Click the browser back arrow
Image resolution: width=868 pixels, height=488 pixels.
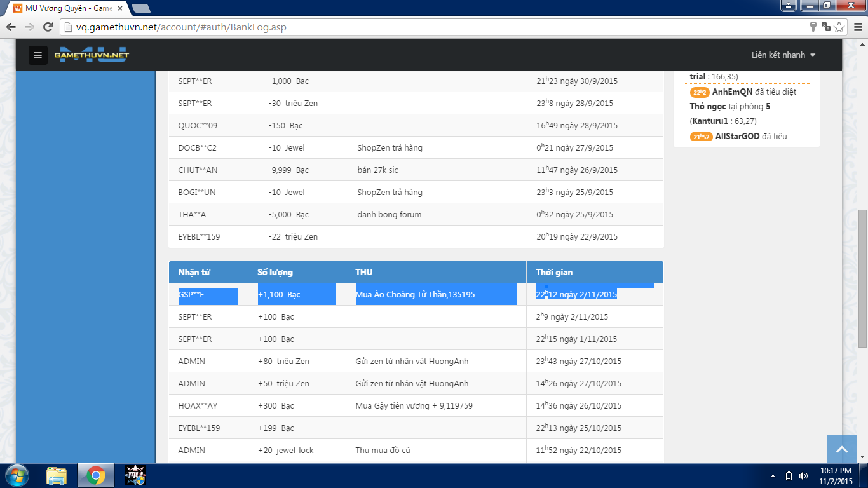[x=11, y=27]
